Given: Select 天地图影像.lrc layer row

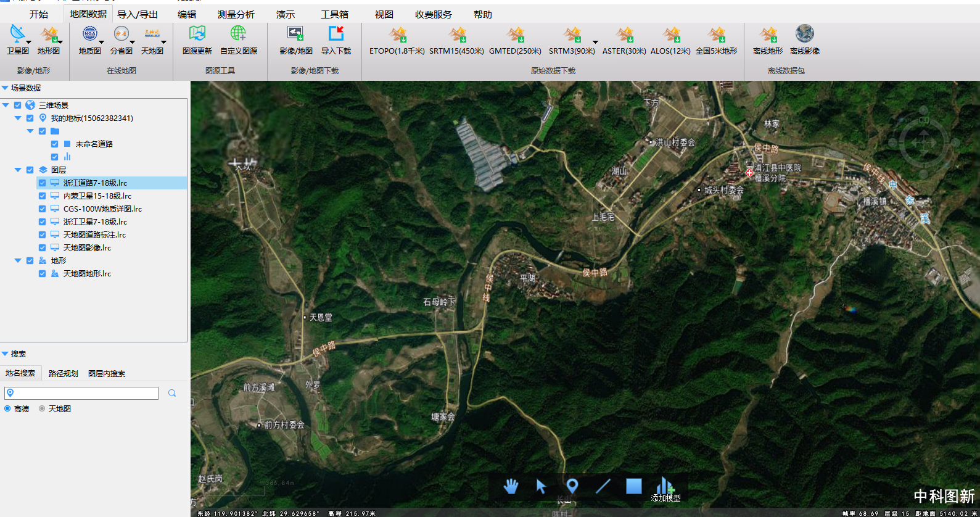Looking at the screenshot, I should point(112,247).
